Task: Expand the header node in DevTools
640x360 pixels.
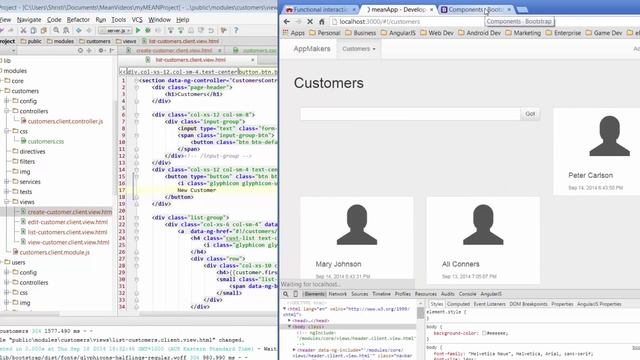Action: click(294, 350)
